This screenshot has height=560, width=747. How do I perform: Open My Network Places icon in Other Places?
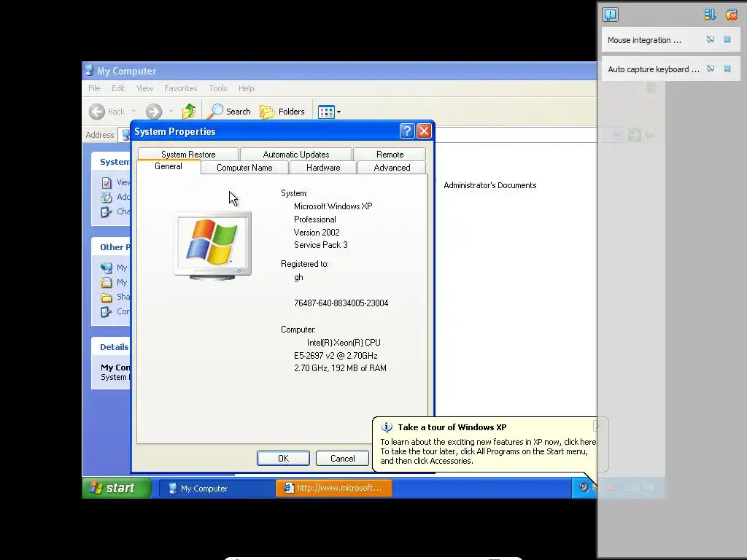point(107,268)
